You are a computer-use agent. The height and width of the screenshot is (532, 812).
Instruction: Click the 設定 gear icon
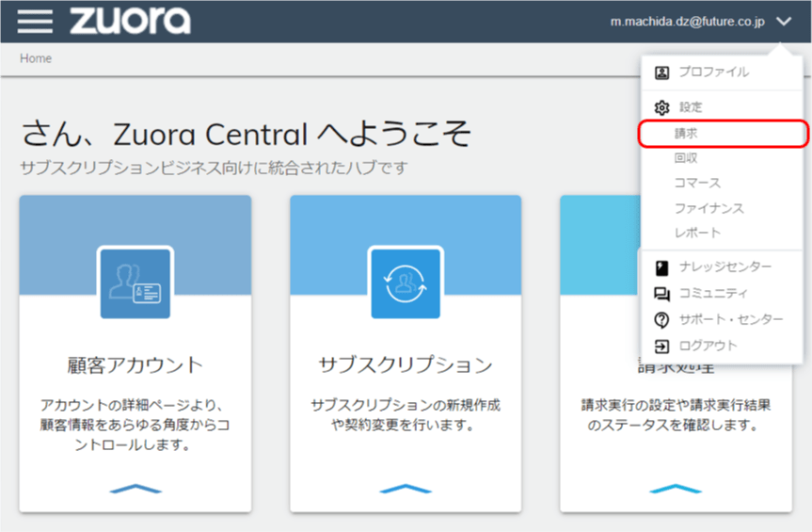[x=661, y=107]
